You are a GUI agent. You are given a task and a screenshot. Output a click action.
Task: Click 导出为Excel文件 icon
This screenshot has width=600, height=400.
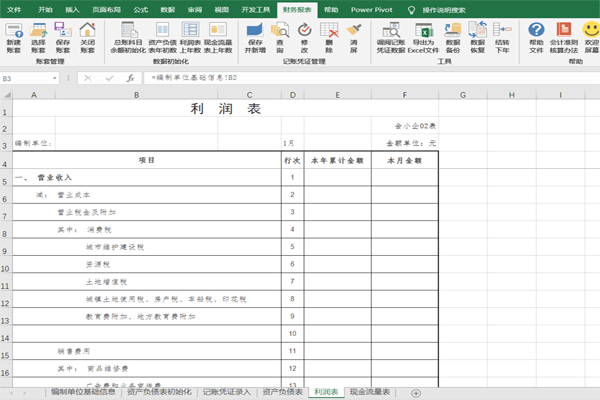(x=423, y=38)
